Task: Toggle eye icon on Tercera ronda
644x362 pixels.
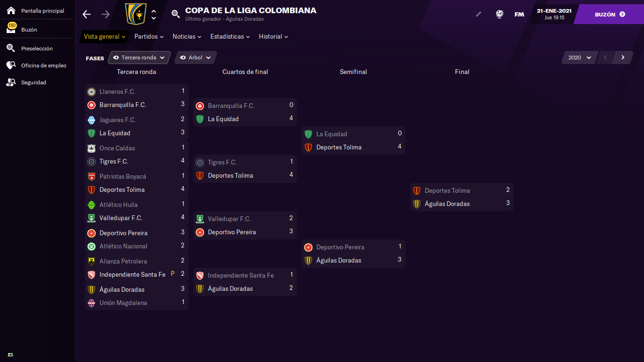Action: click(x=116, y=58)
